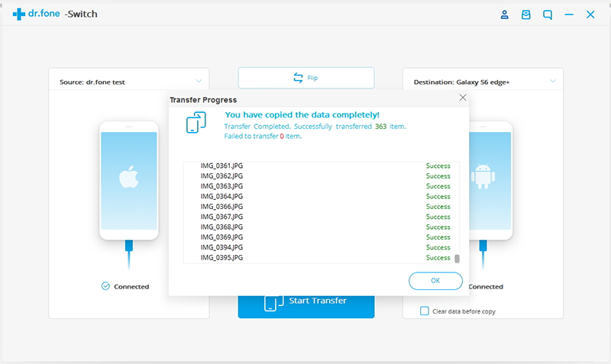Screen dimensions: 611x364
Task: Click the transfer devices icon in dialog
Action: (x=196, y=123)
